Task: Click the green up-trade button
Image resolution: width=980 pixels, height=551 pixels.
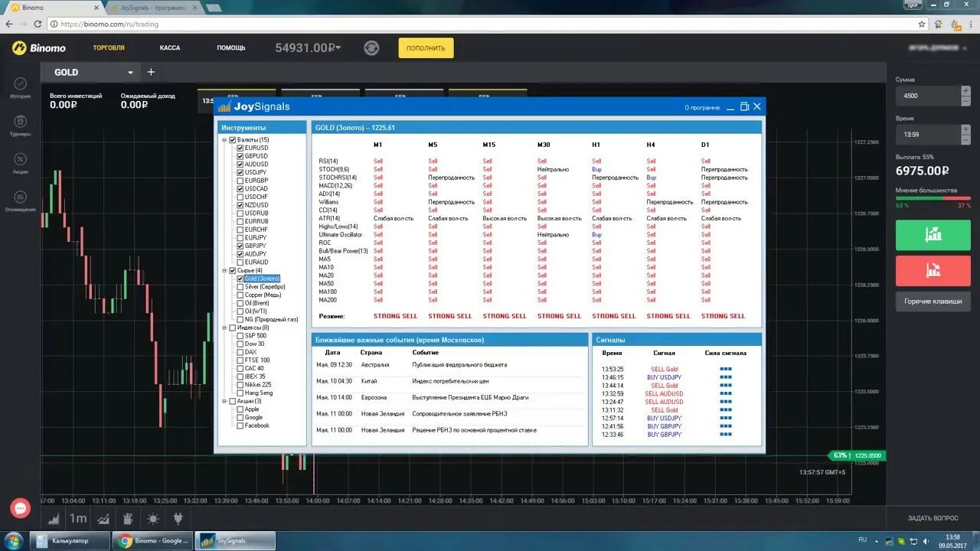Action: pos(933,235)
